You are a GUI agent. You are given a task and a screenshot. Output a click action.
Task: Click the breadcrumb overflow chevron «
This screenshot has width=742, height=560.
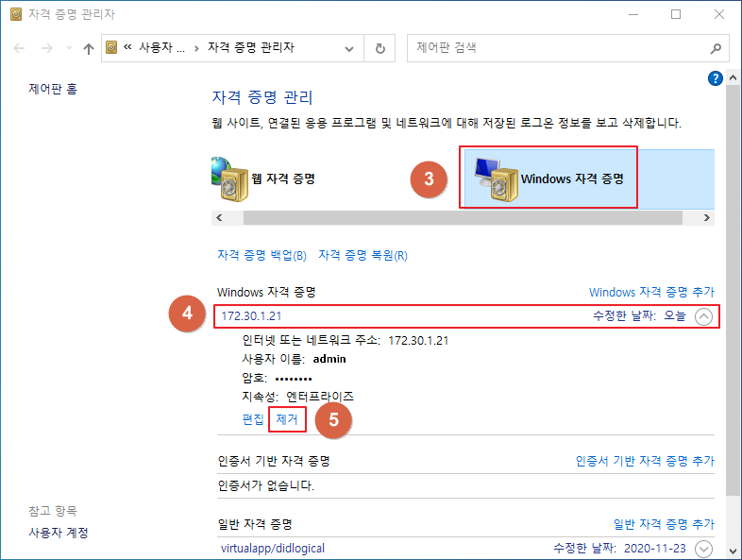point(127,47)
